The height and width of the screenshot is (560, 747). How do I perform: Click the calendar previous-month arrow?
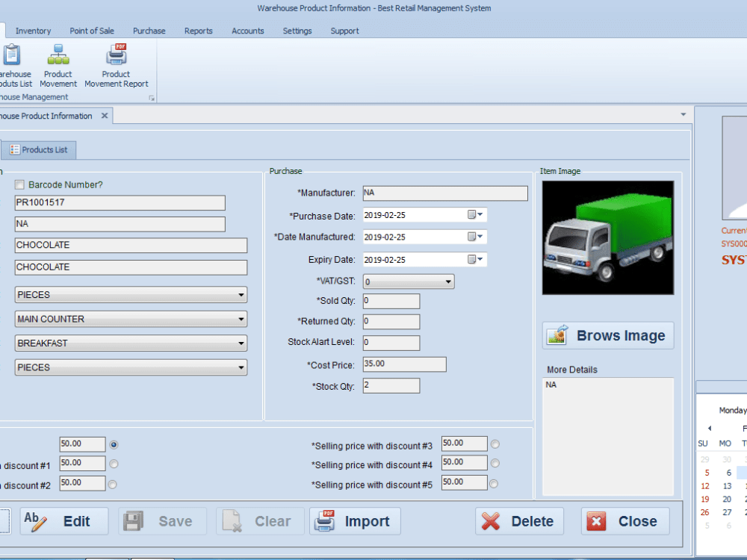709,428
